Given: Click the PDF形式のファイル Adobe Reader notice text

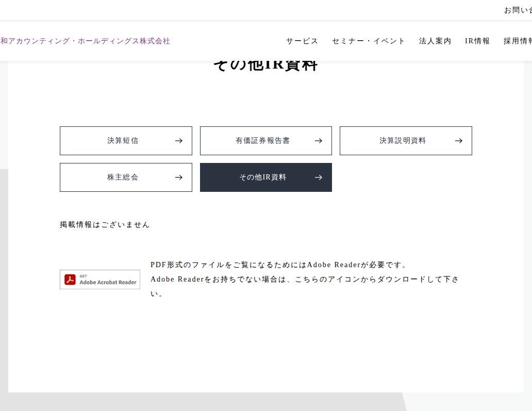Looking at the screenshot, I should pyautogui.click(x=304, y=280).
